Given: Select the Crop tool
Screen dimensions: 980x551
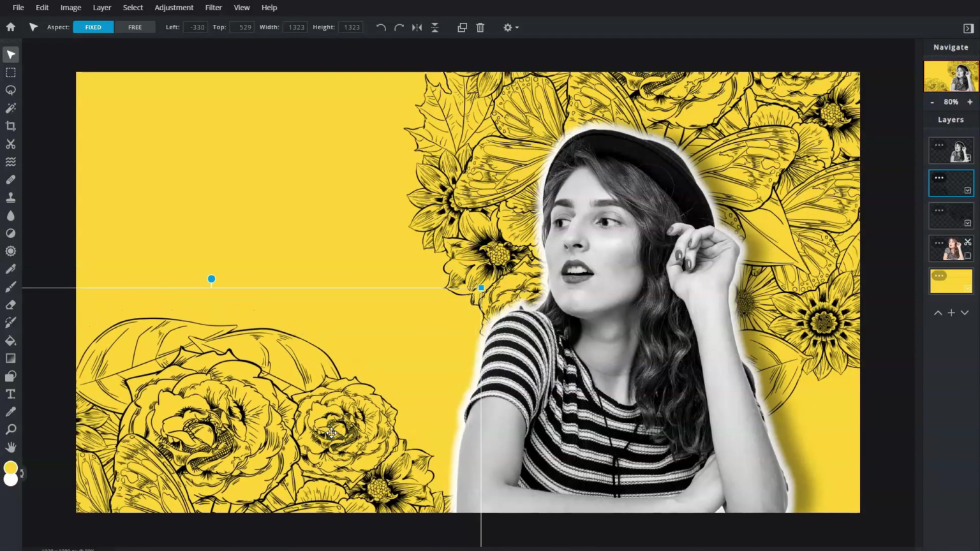Looking at the screenshot, I should [11, 126].
